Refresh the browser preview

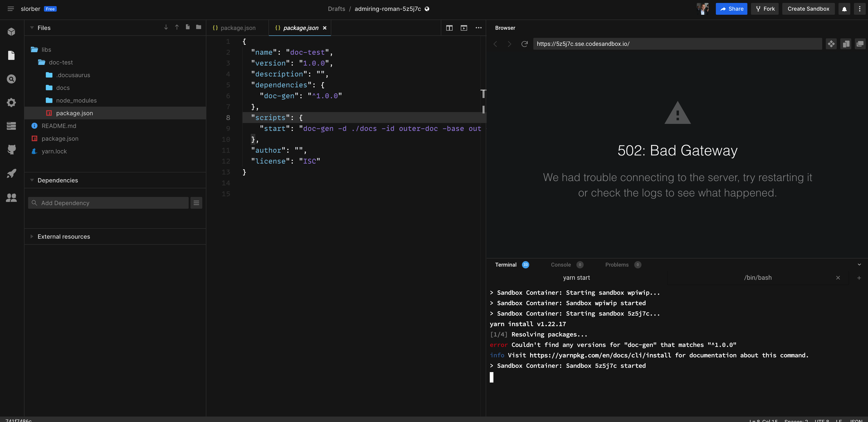tap(524, 44)
